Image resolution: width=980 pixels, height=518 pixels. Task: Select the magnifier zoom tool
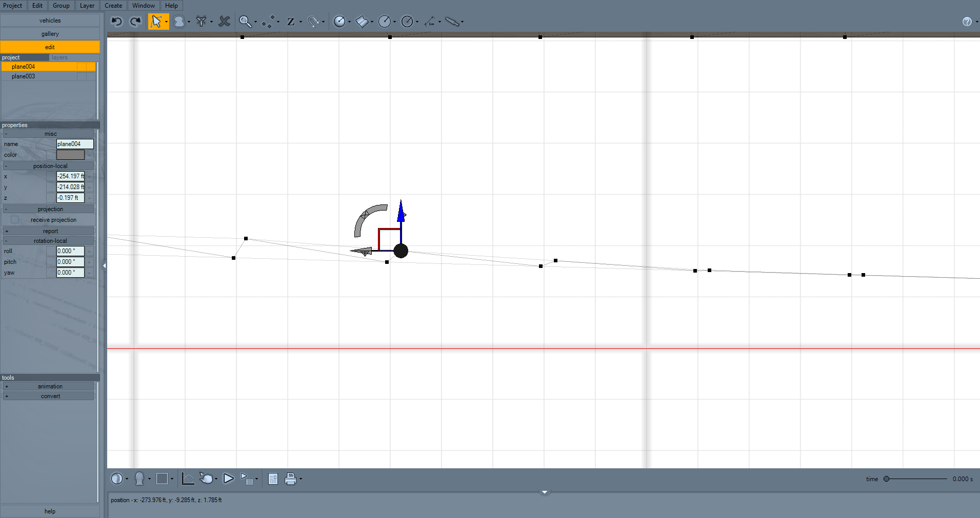pos(245,22)
